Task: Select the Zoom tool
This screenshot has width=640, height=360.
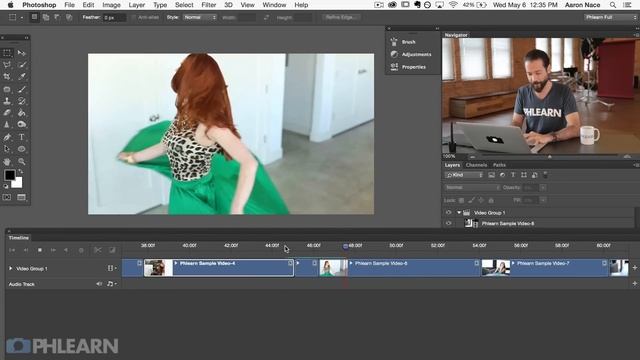Action: pyautogui.click(x=22, y=162)
